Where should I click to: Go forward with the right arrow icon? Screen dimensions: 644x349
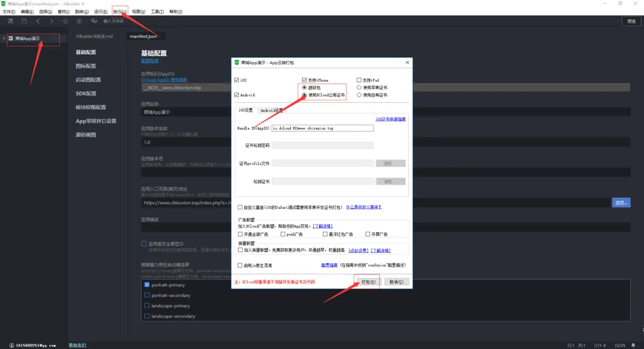coord(51,21)
